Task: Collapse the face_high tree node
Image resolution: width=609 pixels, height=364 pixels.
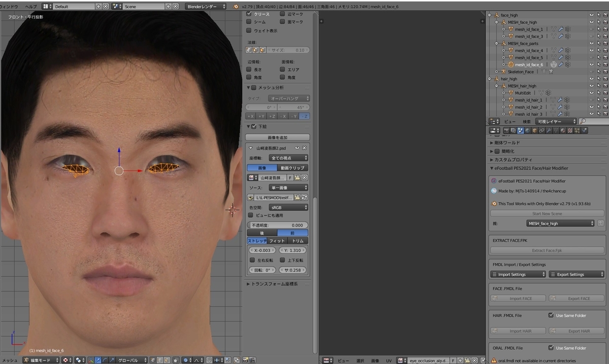Action: [x=490, y=15]
